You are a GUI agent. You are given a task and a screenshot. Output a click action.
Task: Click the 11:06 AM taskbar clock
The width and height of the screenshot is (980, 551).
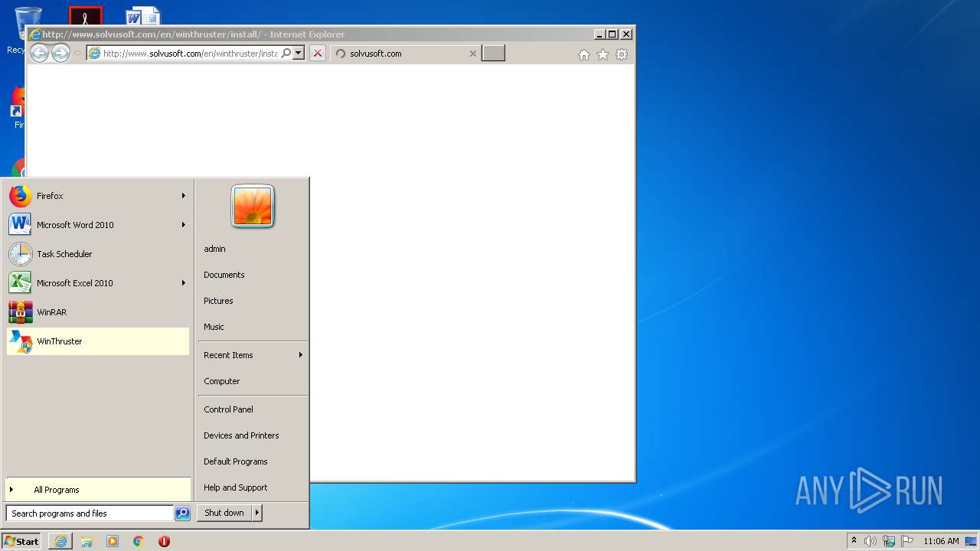pyautogui.click(x=941, y=541)
